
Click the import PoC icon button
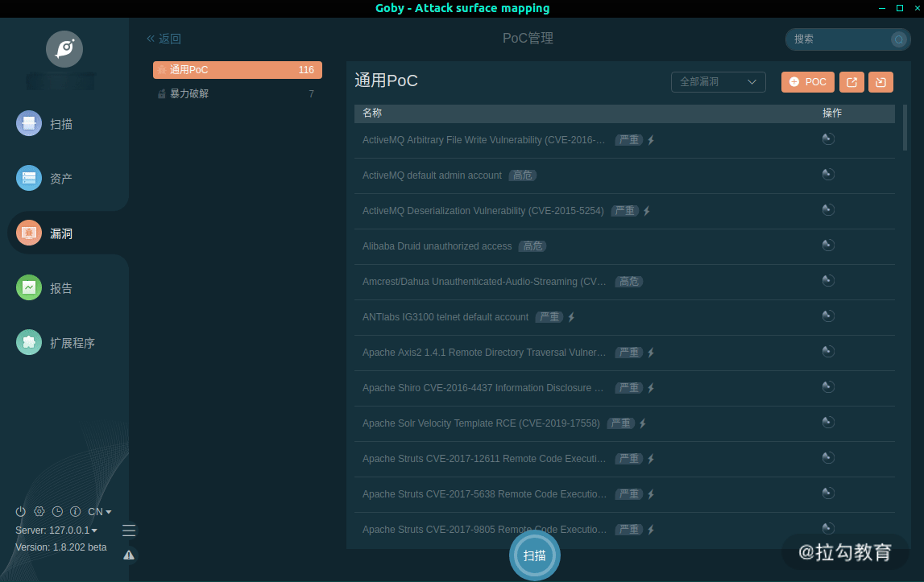881,82
